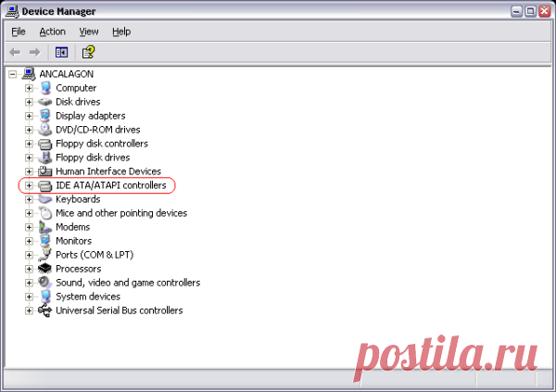Image resolution: width=556 pixels, height=392 pixels.
Task: Expand the Sound, video and game controllers node
Action: pyautogui.click(x=29, y=283)
